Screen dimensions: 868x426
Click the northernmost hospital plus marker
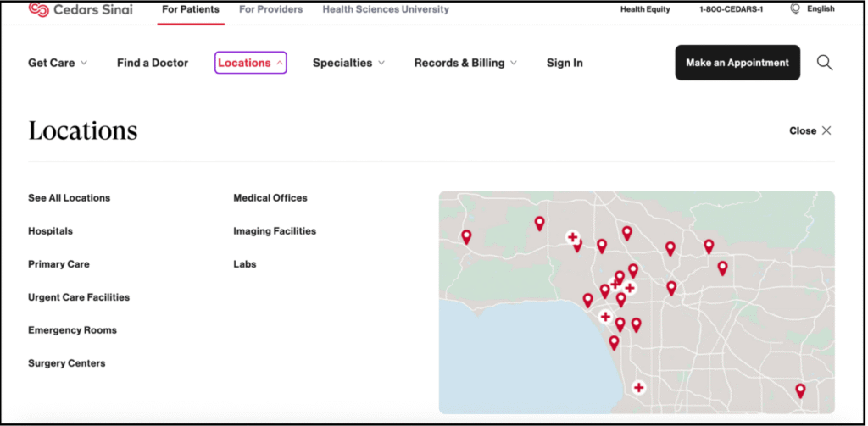pyautogui.click(x=572, y=237)
